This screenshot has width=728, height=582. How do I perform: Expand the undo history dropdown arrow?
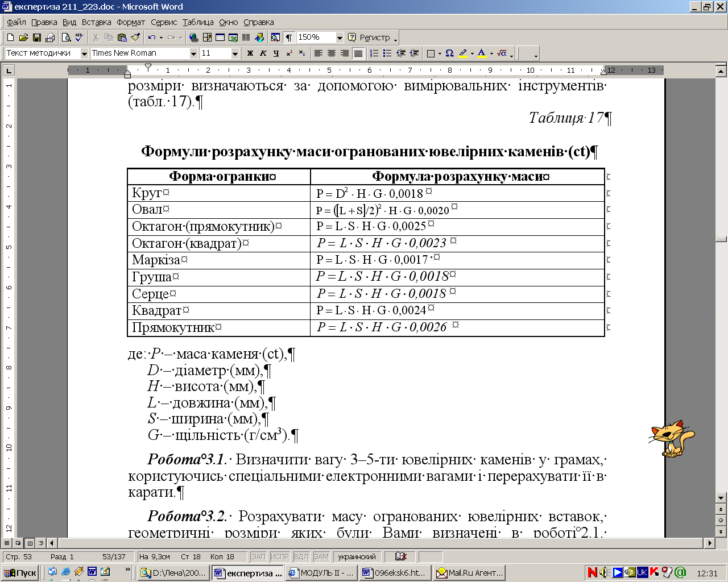pyautogui.click(x=161, y=38)
